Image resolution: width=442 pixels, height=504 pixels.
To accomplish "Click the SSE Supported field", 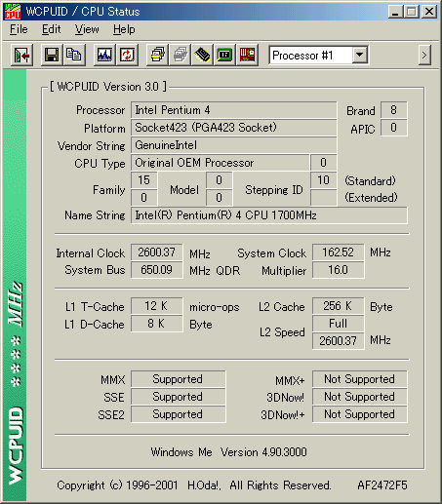I will tap(179, 397).
